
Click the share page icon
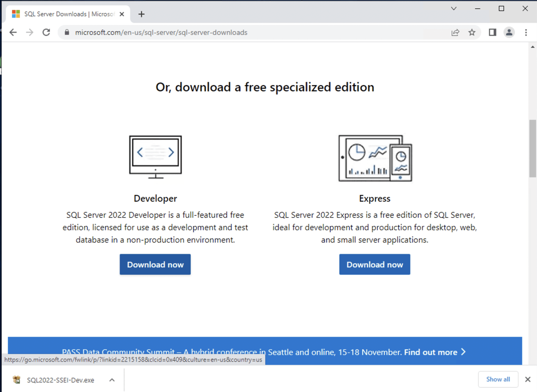coord(455,32)
